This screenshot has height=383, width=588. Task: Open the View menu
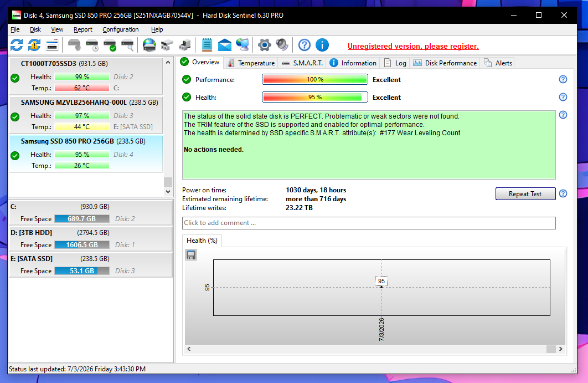[57, 29]
